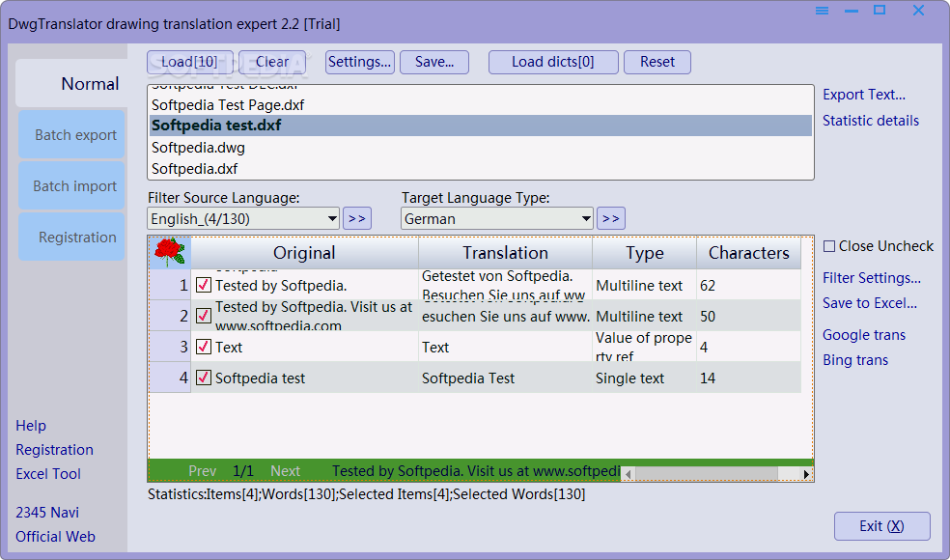Open the 2345 Navi link
950x560 pixels.
tap(47, 512)
